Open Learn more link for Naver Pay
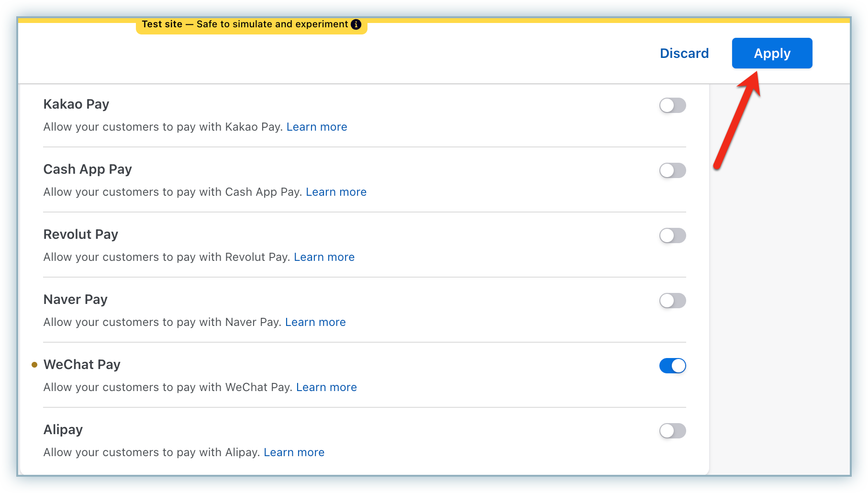868x493 pixels. click(x=315, y=322)
